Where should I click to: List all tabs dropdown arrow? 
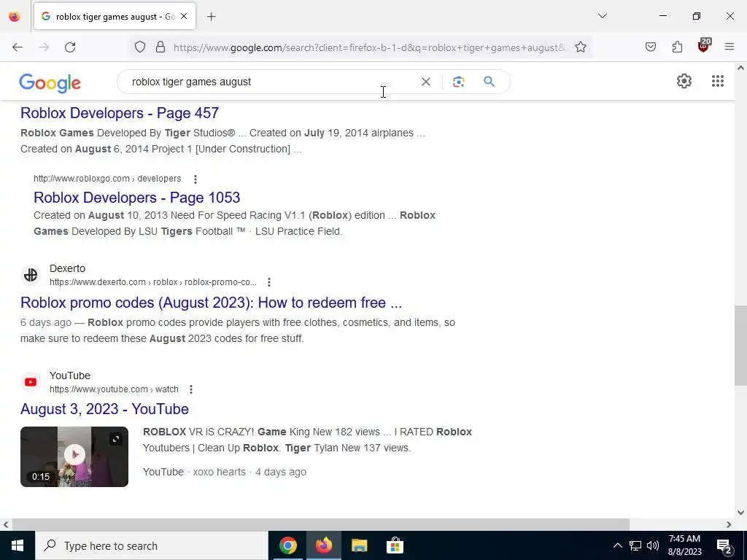602,16
